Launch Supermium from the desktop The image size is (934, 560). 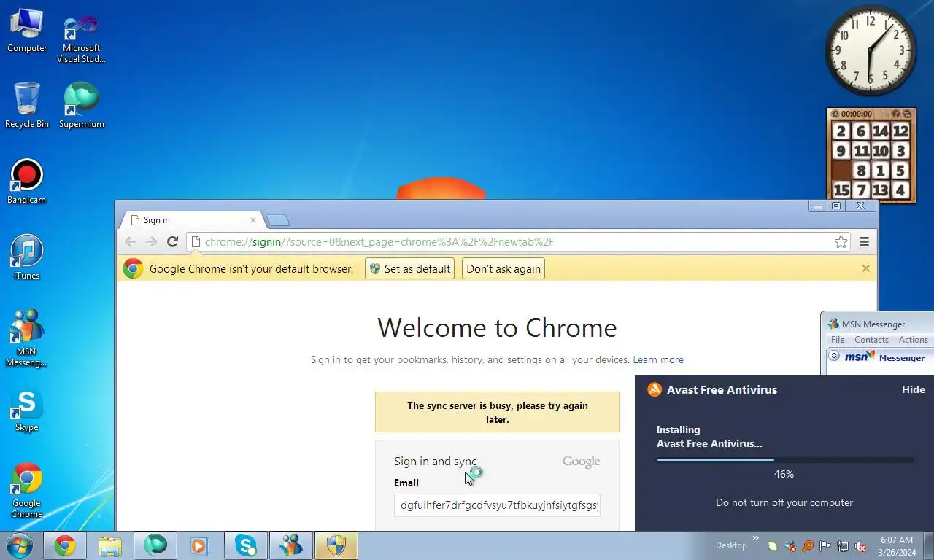(x=81, y=106)
